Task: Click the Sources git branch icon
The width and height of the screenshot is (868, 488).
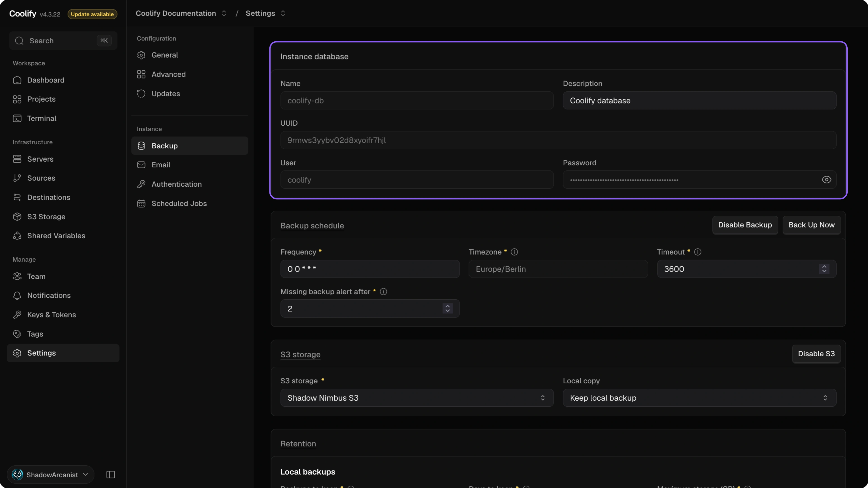Action: [x=17, y=178]
